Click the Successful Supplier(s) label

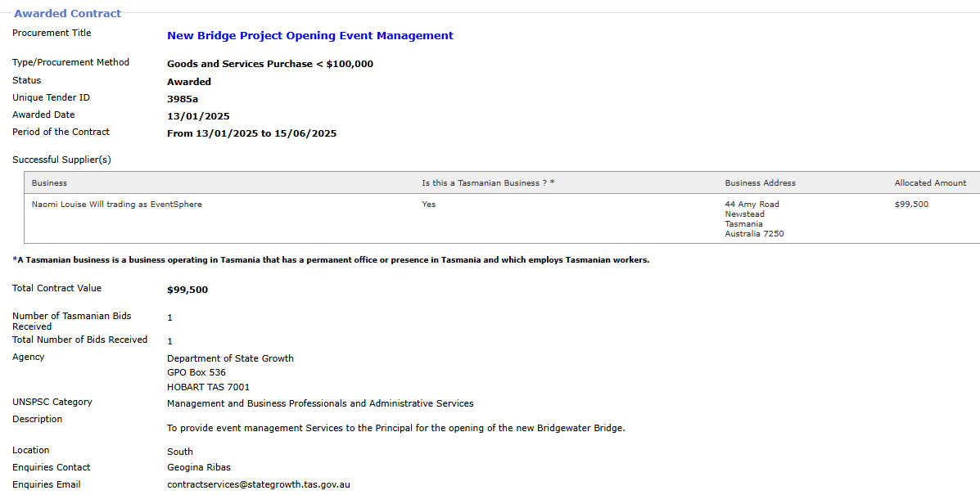(62, 160)
